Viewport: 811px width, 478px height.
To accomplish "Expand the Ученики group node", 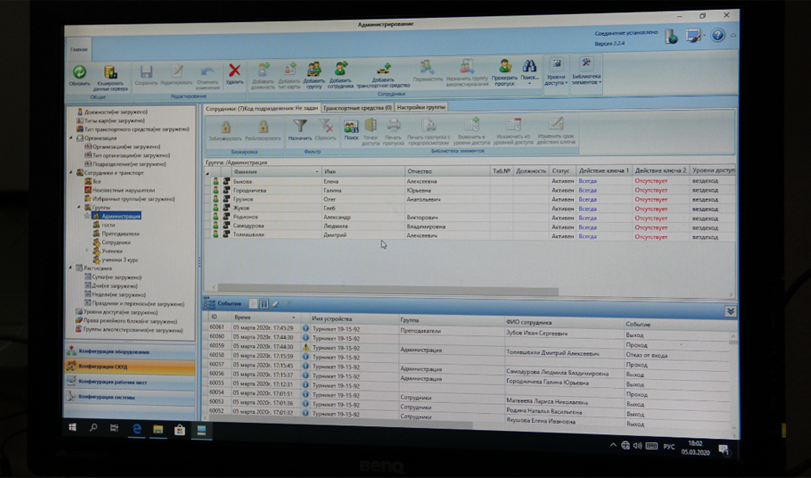I will 87,251.
